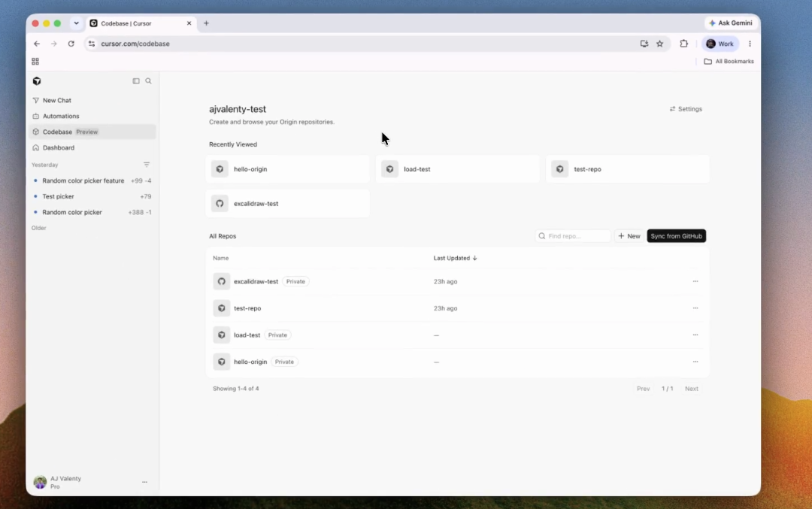Screen dimensions: 812x509
Task: Open the Chrome three-dot menu
Action: [750, 44]
